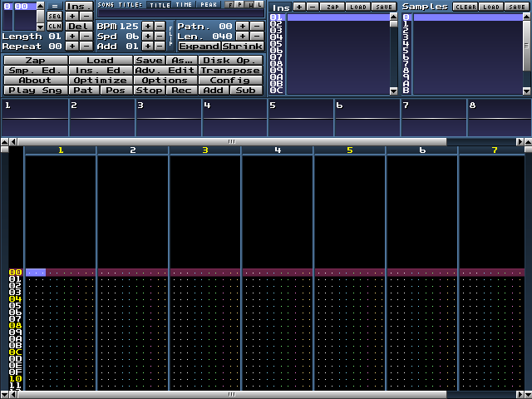Click the CLN button in order list
The image size is (532, 399).
[x=54, y=26]
